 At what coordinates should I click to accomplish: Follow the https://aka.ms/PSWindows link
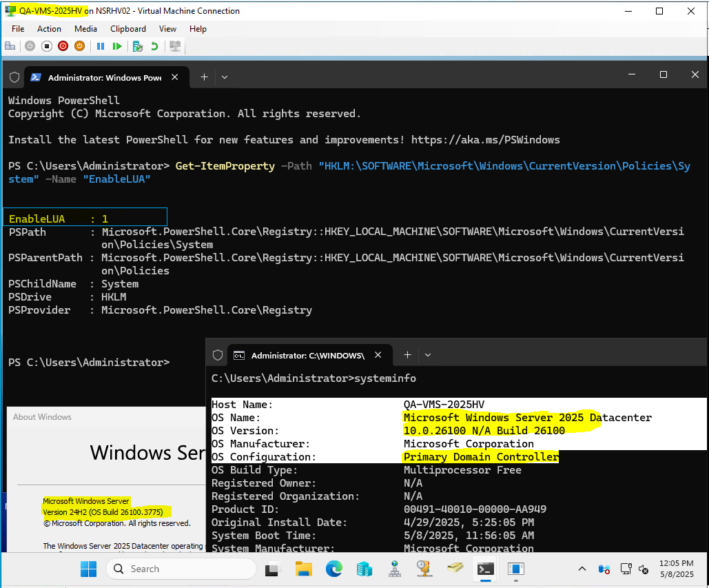point(486,140)
